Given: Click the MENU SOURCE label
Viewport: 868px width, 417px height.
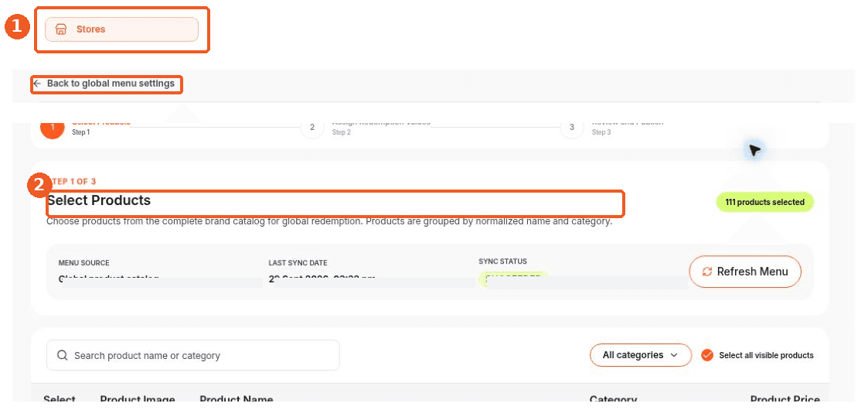Looking at the screenshot, I should click(84, 263).
